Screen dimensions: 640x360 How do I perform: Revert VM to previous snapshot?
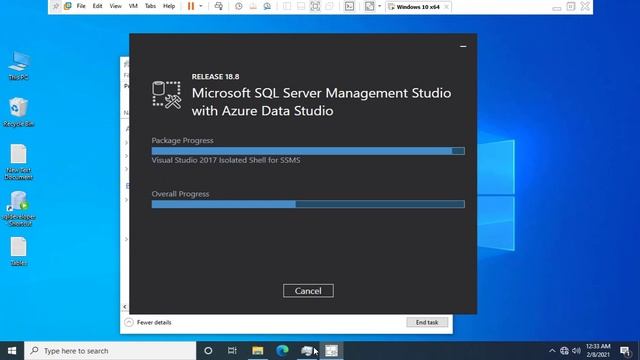[253, 6]
